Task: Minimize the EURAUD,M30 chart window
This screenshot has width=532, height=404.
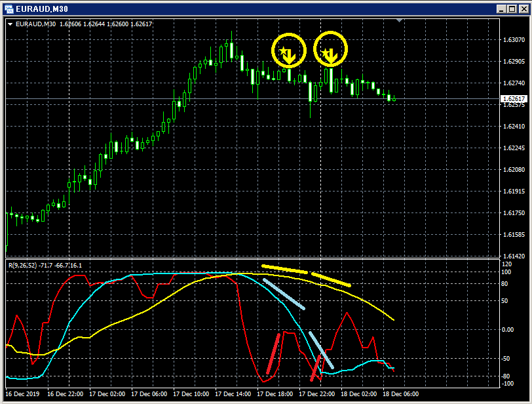Action: 501,9
